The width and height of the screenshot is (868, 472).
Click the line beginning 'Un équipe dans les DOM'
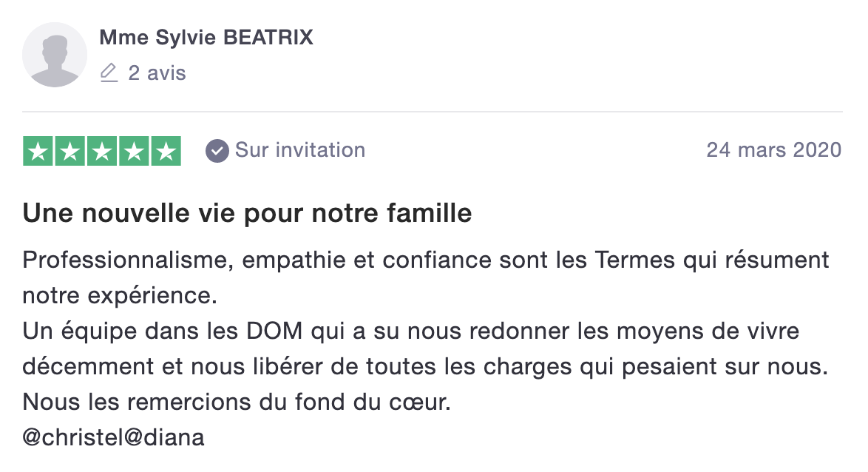tap(411, 331)
